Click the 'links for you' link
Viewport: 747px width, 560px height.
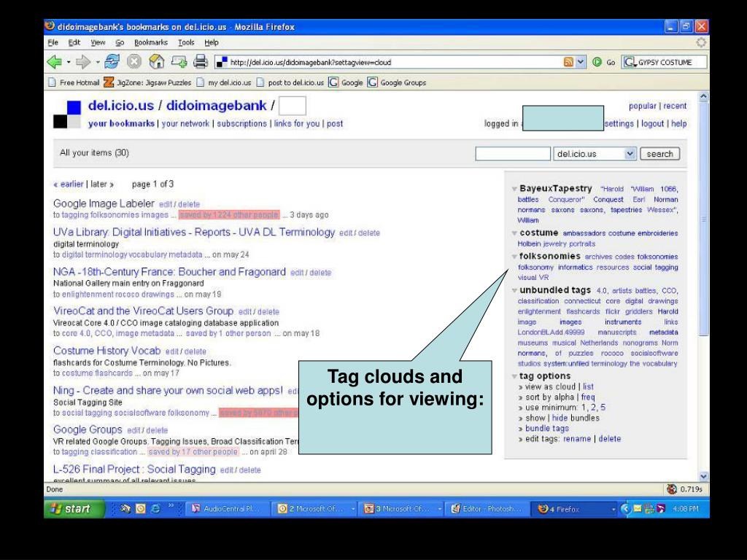pos(297,123)
